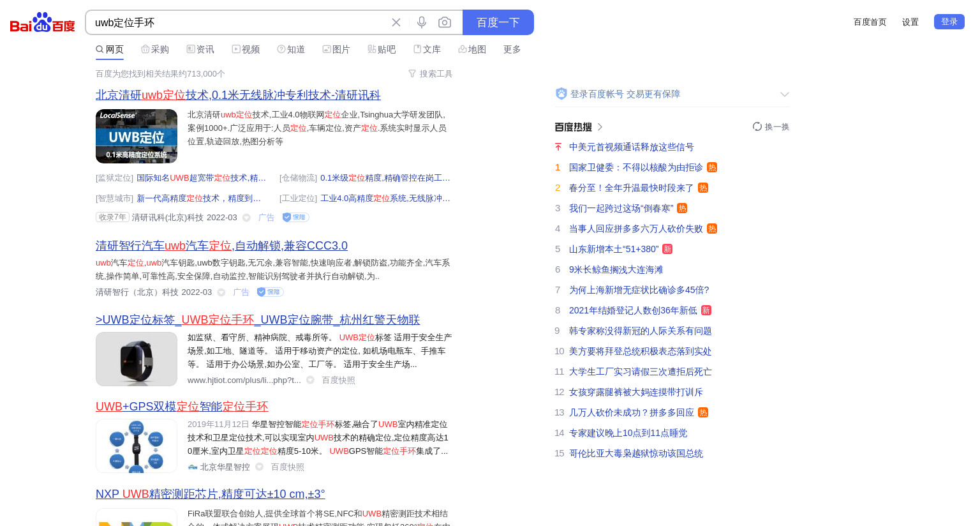Open the 文库 tab
The image size is (980, 526).
click(427, 49)
